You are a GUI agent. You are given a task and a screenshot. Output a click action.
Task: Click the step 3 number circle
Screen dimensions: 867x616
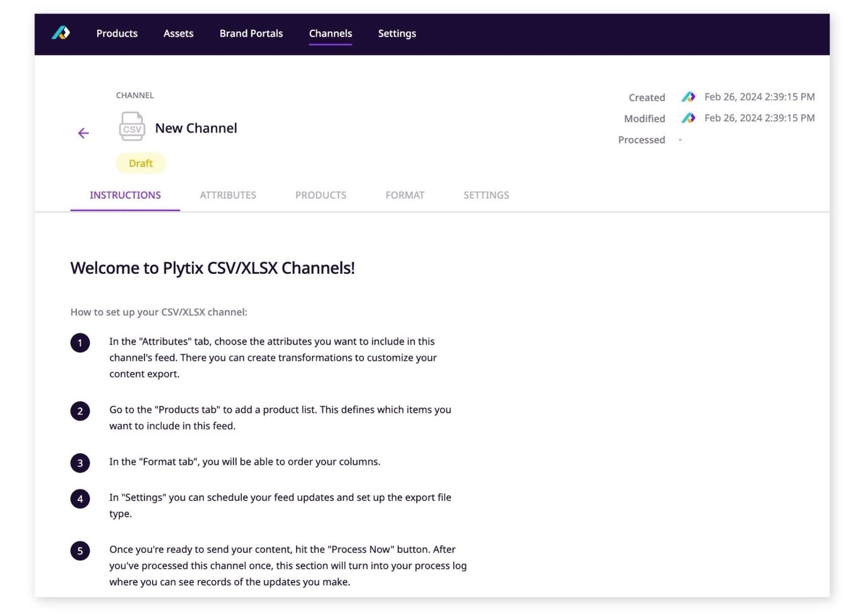[x=80, y=463]
